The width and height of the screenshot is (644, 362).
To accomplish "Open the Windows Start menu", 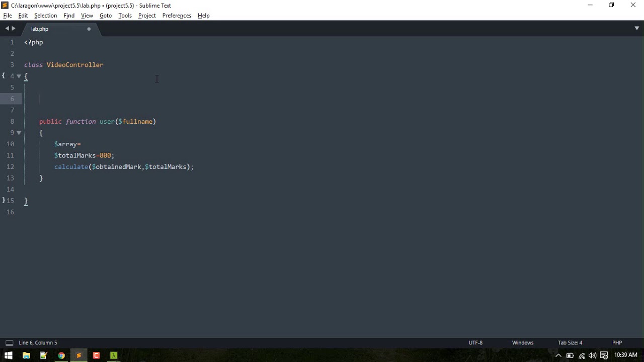I will tap(9, 355).
